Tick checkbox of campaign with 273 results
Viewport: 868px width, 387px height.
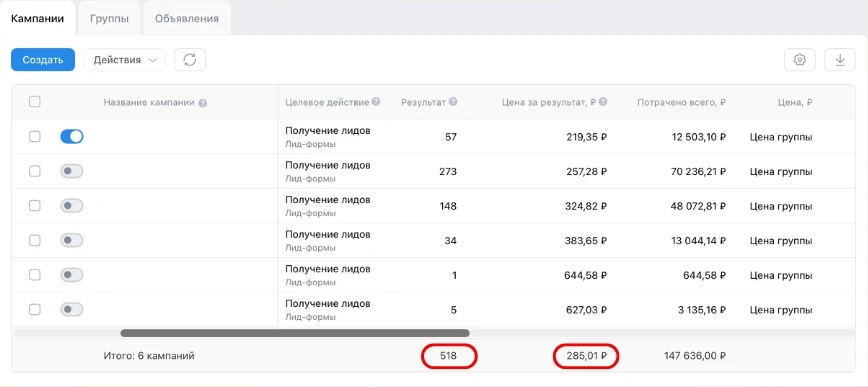34,171
